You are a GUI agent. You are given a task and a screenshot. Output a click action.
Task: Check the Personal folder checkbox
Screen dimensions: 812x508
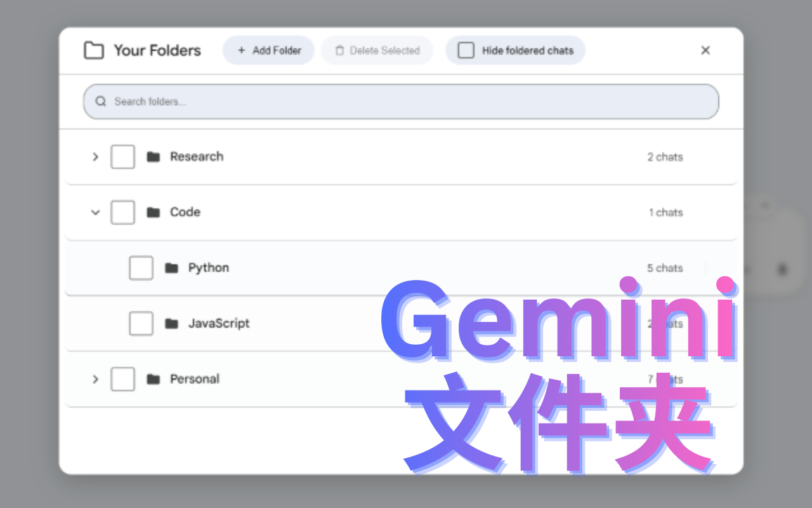pos(122,379)
